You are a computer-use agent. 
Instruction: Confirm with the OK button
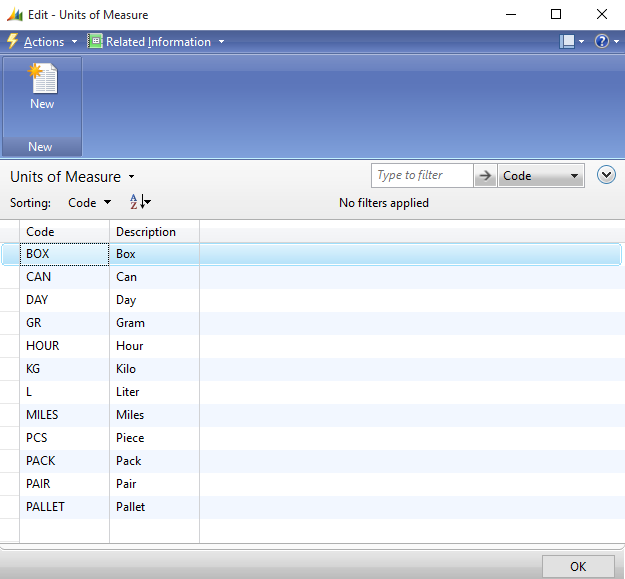click(578, 566)
